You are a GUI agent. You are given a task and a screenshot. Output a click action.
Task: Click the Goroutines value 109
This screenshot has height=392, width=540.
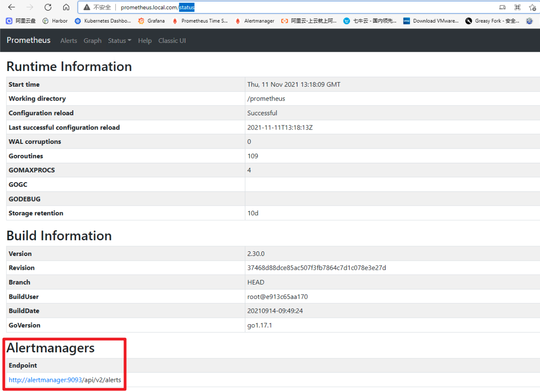[x=252, y=156]
